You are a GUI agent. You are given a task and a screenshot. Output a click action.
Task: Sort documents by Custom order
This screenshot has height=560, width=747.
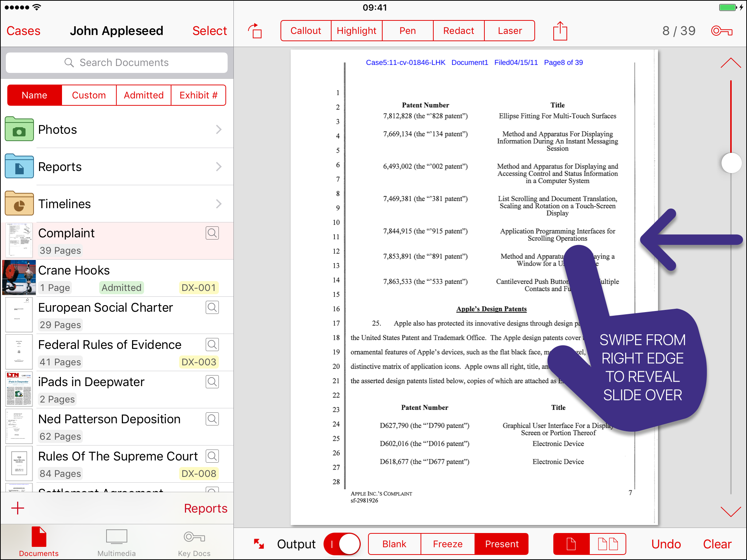pyautogui.click(x=89, y=95)
